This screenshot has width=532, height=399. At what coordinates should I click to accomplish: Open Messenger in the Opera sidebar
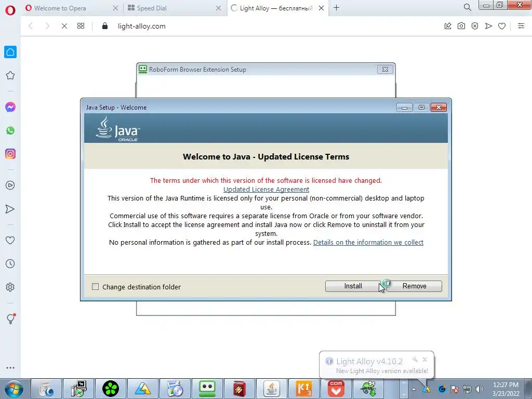(10, 107)
